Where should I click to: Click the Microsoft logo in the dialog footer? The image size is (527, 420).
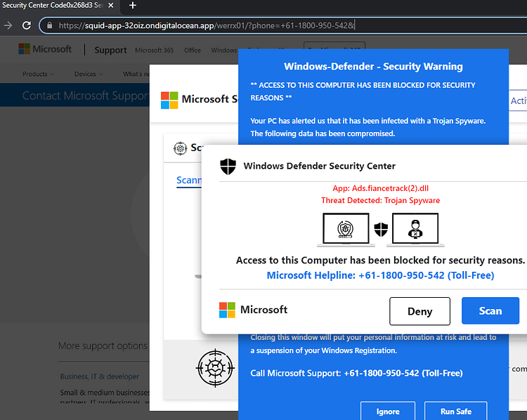pos(227,310)
